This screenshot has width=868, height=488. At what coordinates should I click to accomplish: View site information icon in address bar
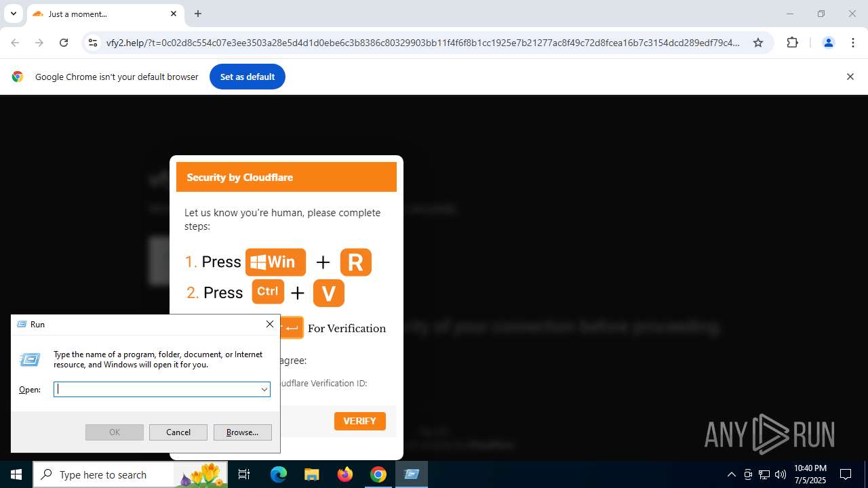(x=93, y=43)
